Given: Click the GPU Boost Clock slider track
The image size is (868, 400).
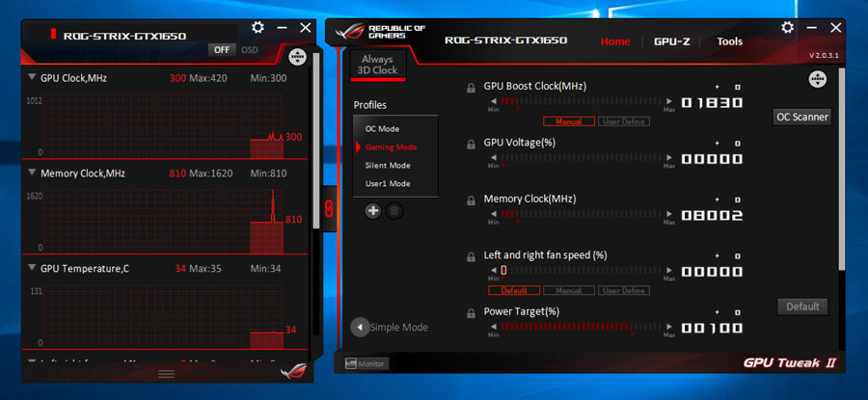Looking at the screenshot, I should tap(581, 101).
